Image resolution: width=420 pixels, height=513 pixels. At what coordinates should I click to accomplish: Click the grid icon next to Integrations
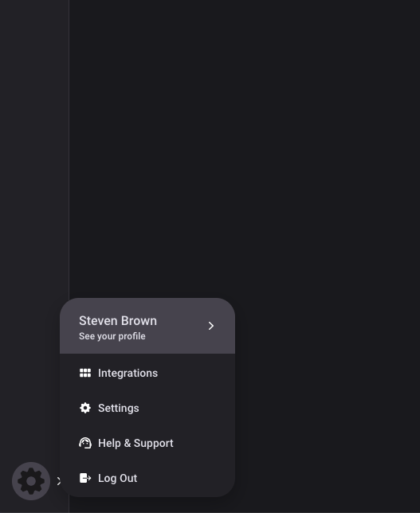(85, 373)
